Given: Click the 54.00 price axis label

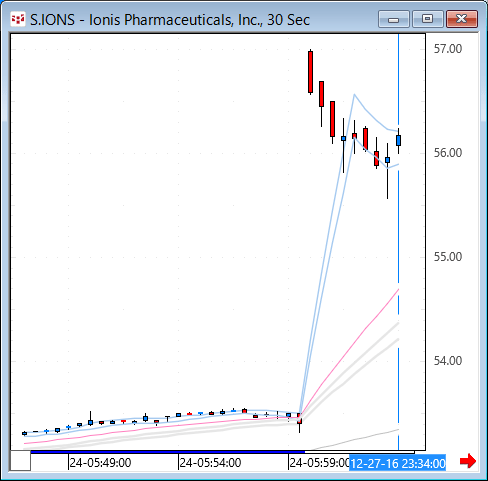Looking at the screenshot, I should coord(448,361).
